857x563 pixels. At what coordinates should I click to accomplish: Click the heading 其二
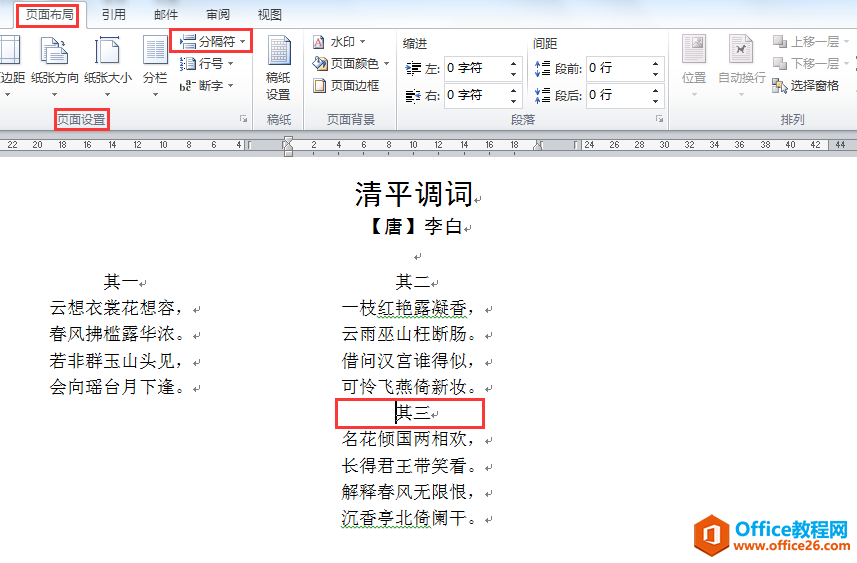pos(413,282)
